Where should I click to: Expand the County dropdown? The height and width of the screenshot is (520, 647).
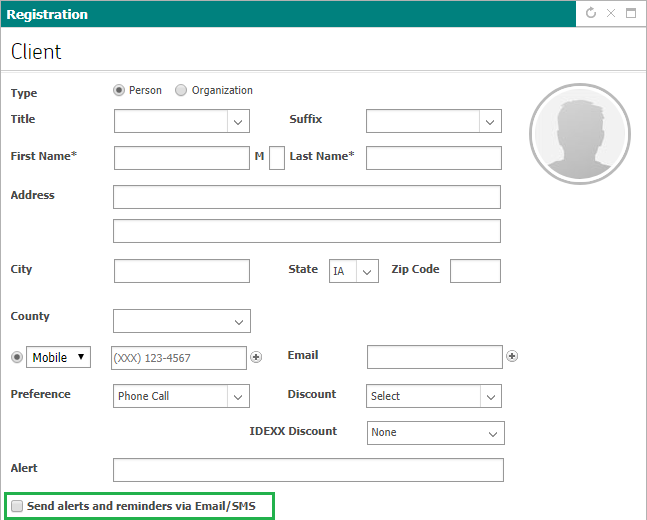[182, 321]
